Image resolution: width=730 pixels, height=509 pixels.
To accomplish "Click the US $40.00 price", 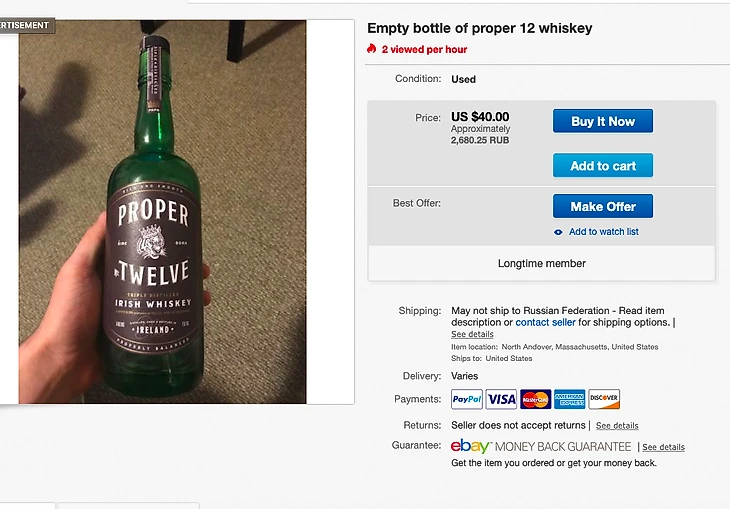I will click(480, 117).
